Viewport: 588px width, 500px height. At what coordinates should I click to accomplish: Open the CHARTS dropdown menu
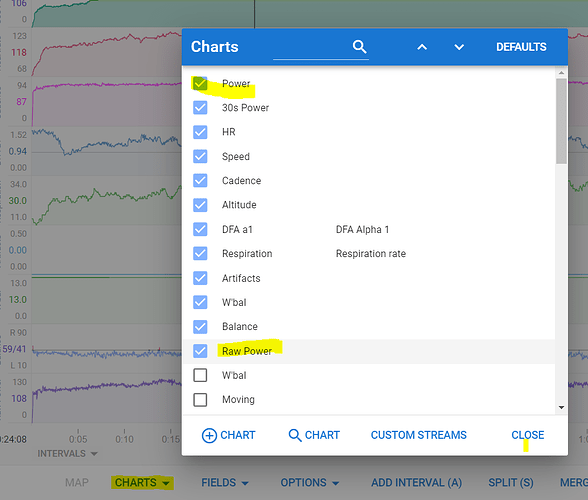(142, 482)
